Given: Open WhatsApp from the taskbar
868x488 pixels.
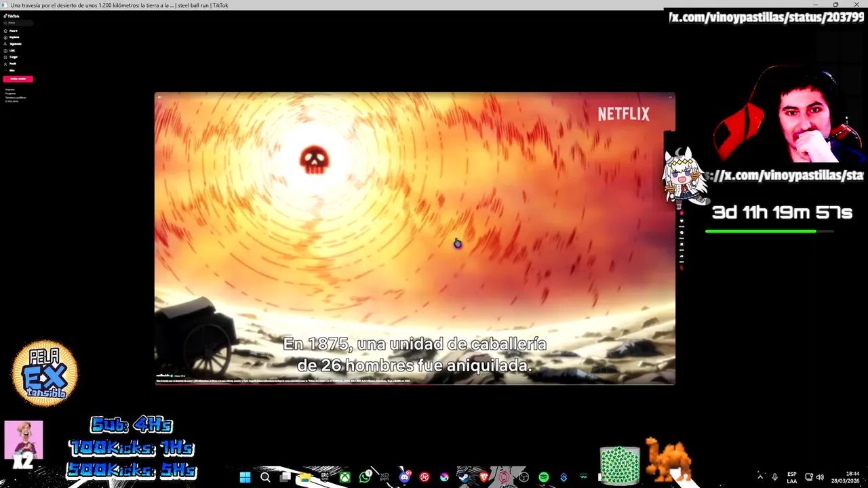Looking at the screenshot, I should coord(366,477).
